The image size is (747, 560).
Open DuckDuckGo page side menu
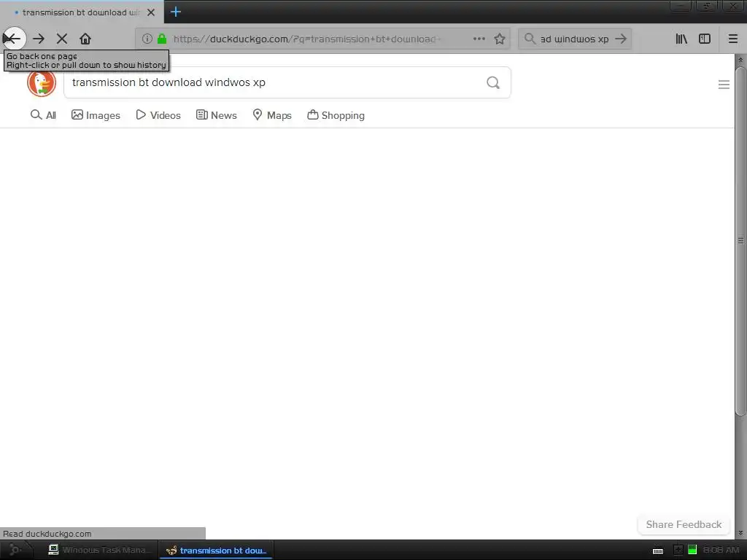point(724,85)
